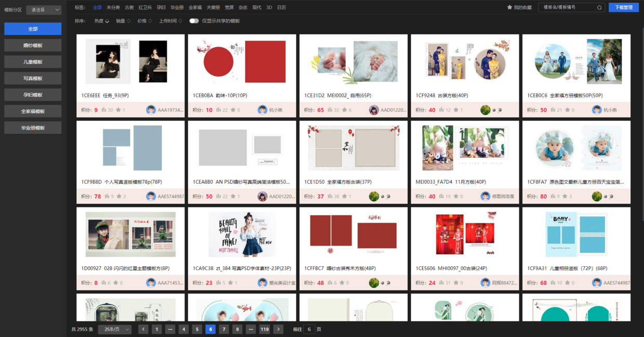Image resolution: width=644 pixels, height=337 pixels.
Task: Click favorite star on 个人写真竖版模板78p card
Action: pos(118,197)
